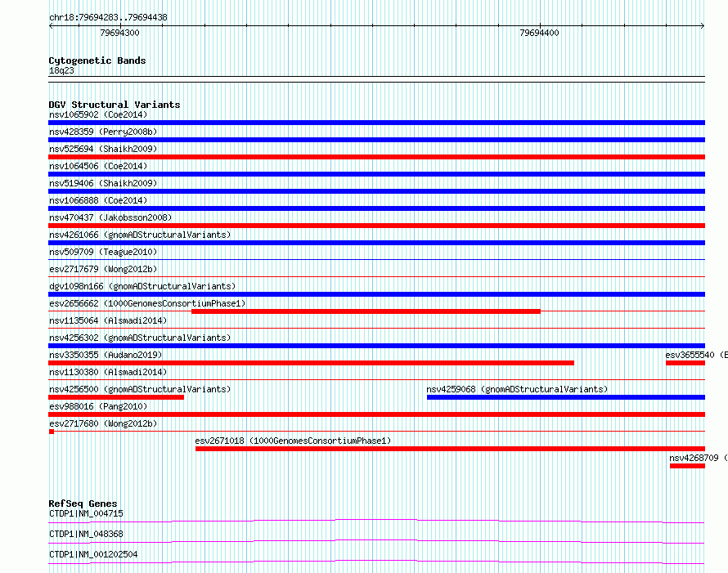
Task: Open the nsv1135064 (Alsmadi2014) label
Action: click(108, 320)
